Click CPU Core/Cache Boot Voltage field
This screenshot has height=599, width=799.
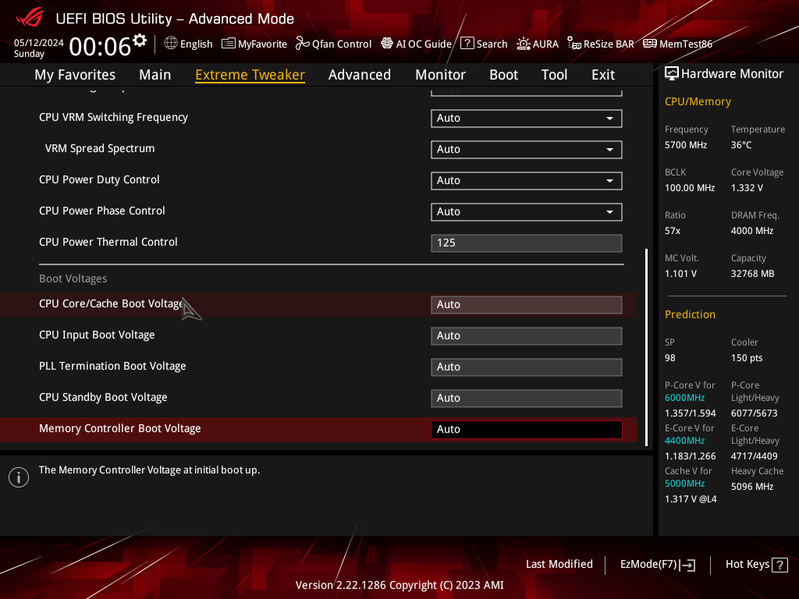pos(526,305)
